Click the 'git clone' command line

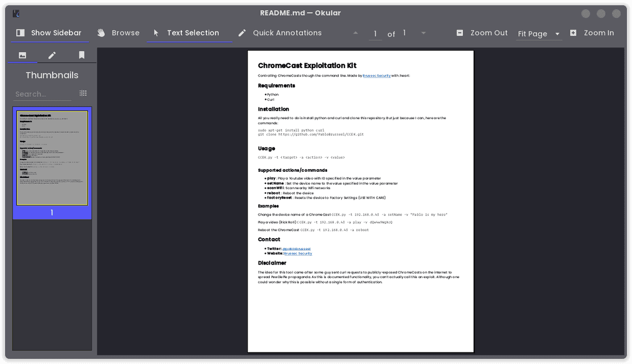tap(311, 134)
